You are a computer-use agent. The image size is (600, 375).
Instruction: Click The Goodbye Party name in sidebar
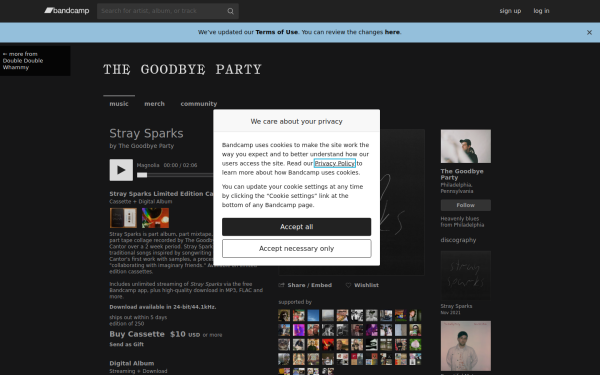point(462,174)
